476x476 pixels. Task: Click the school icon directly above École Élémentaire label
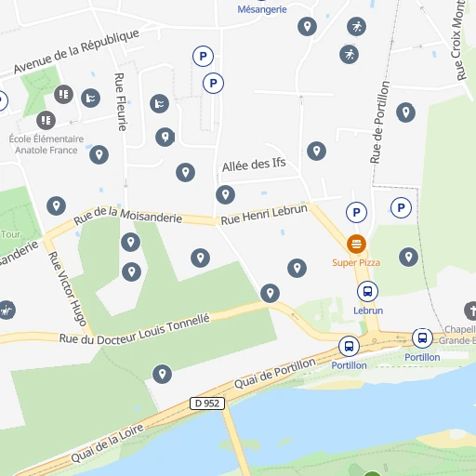pos(46,120)
